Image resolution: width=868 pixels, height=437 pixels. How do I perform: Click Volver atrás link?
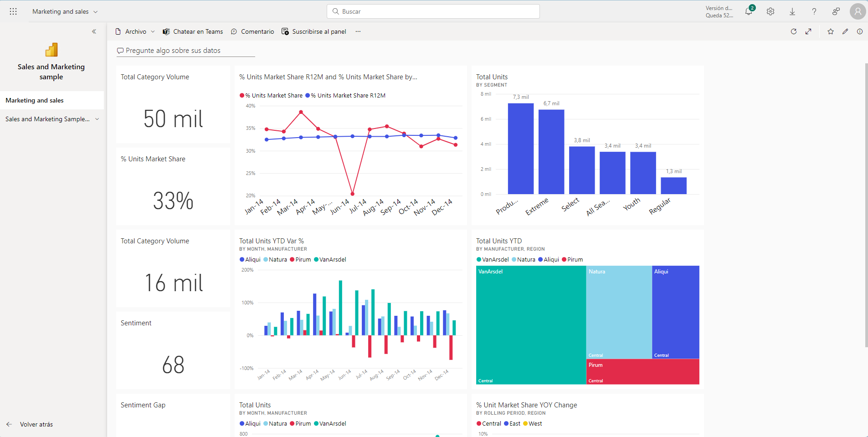click(36, 424)
